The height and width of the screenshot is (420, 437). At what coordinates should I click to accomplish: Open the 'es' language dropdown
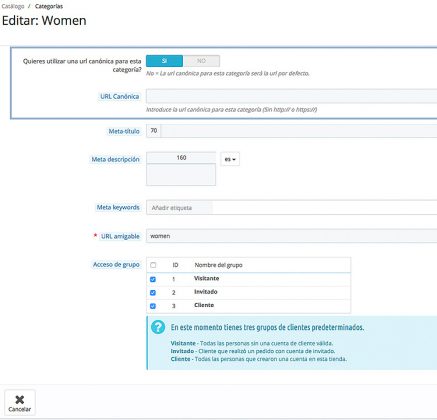pos(230,159)
